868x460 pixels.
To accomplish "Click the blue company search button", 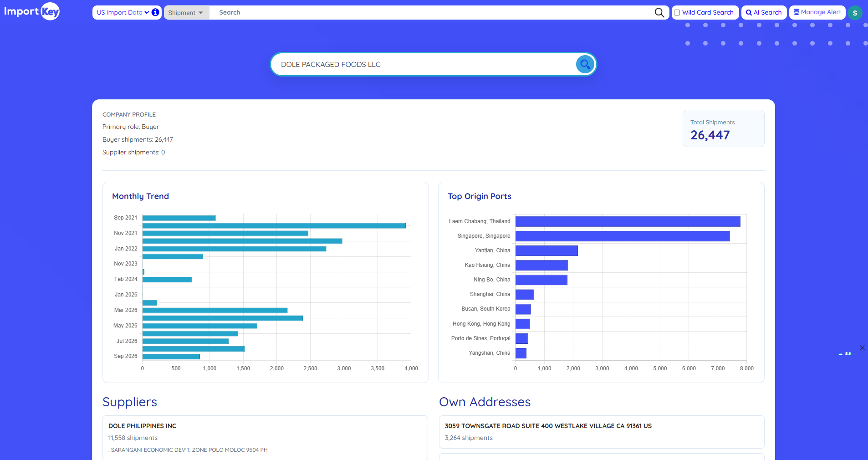I will pos(585,64).
